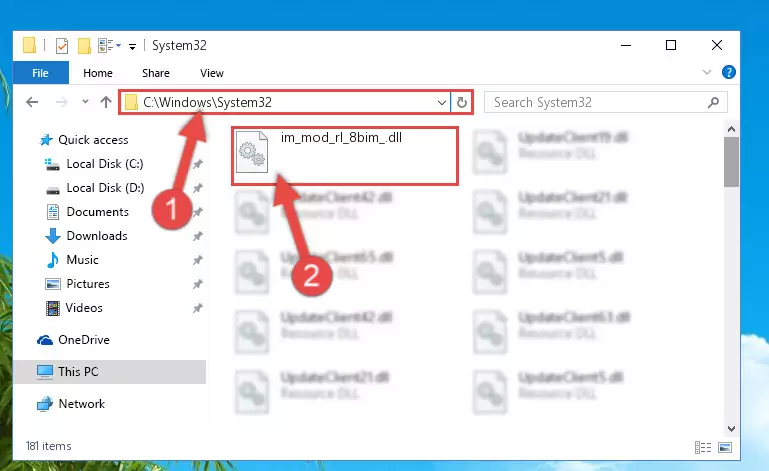769x471 pixels.
Task: Switch to the View ribbon tab
Action: click(212, 73)
